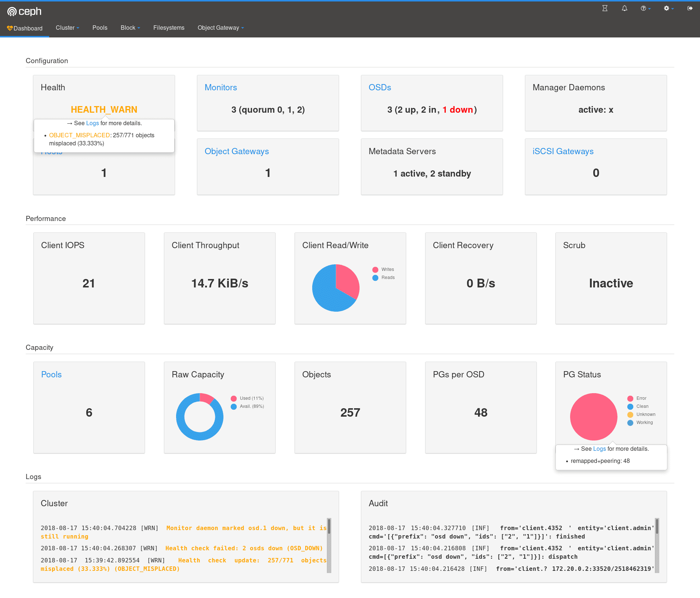This screenshot has height=598, width=700.
Task: Click the red Error legend swatch
Action: pyautogui.click(x=630, y=398)
